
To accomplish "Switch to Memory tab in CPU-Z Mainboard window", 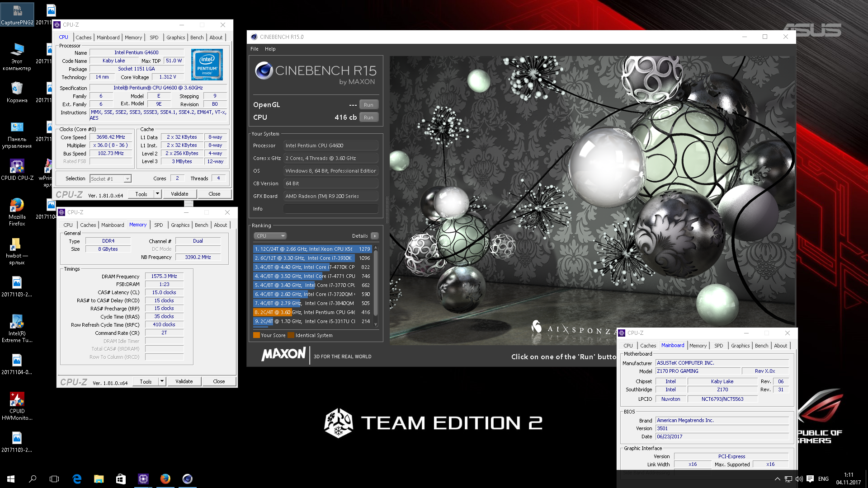I will click(698, 346).
